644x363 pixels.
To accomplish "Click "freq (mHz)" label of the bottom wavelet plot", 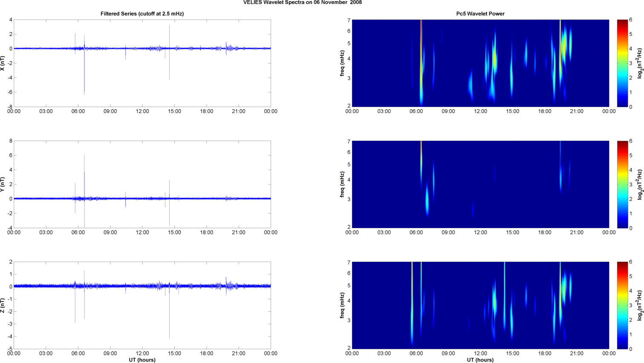I will pos(342,305).
